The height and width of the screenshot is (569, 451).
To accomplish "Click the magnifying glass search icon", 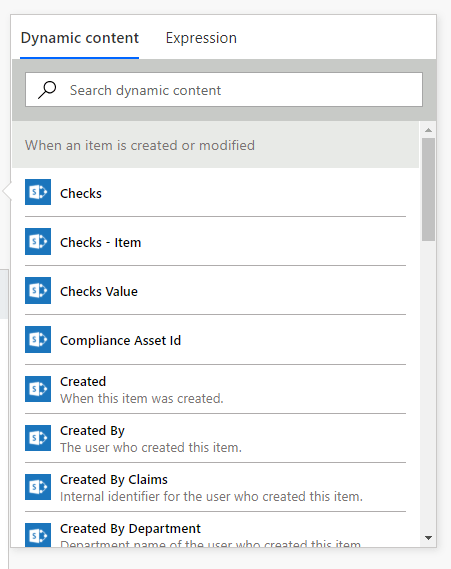I will tap(47, 90).
